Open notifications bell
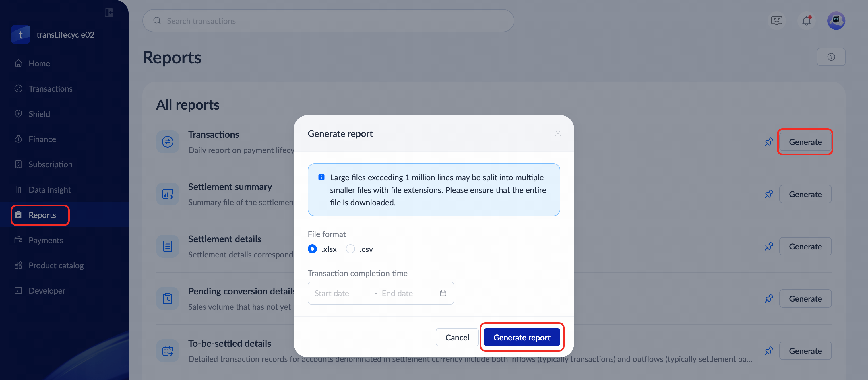868x380 pixels. 806,21
